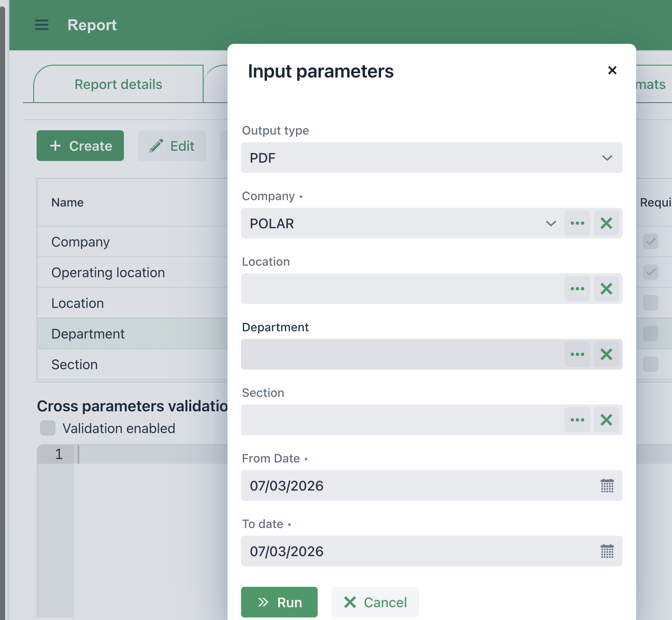Screen dimensions: 672x620
Task: Run the report with these parameters
Action: pos(279,602)
